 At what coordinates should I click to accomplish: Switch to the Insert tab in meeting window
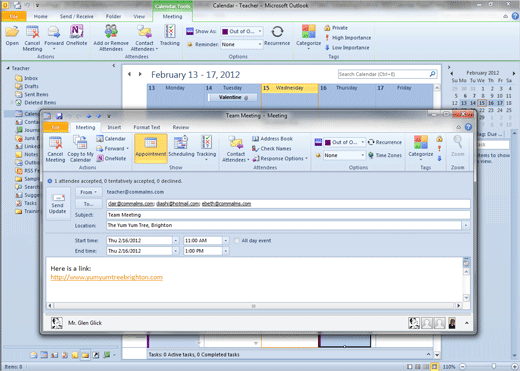click(x=114, y=127)
